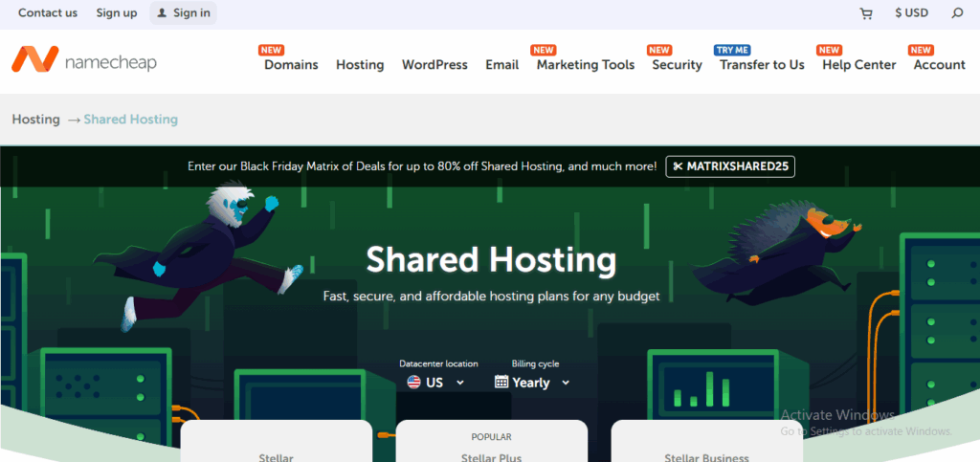Click the Shared Hosting headline
Image resolution: width=980 pixels, height=462 pixels.
(491, 260)
